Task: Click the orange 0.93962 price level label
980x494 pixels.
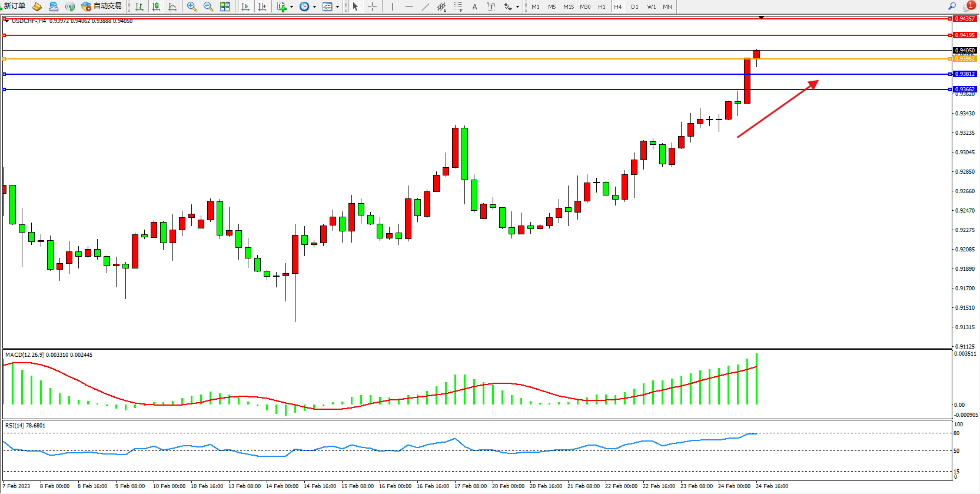Action: [964, 58]
